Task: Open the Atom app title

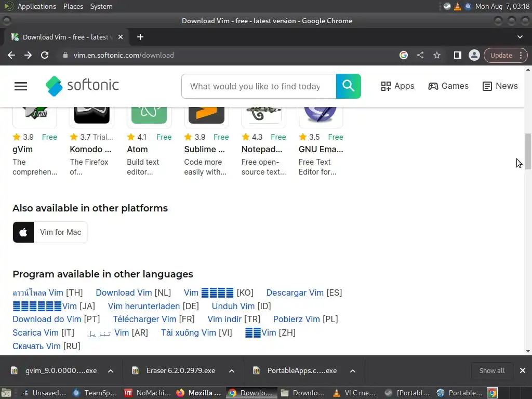Action: point(137,149)
